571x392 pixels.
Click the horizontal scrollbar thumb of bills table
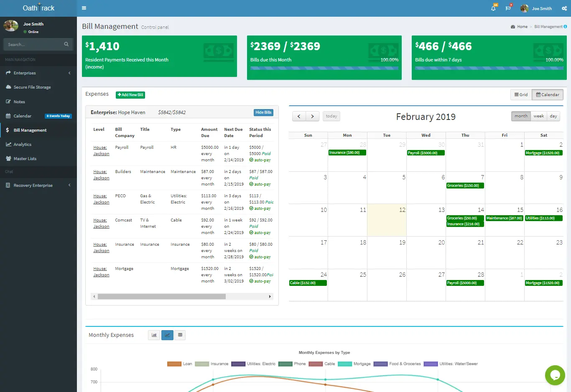pyautogui.click(x=161, y=296)
